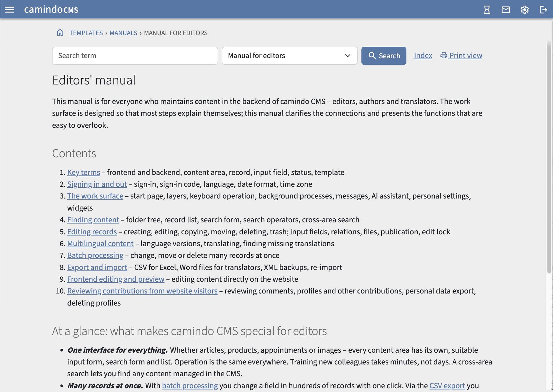Open personal settings gear icon
This screenshot has width=553, height=392.
(524, 10)
